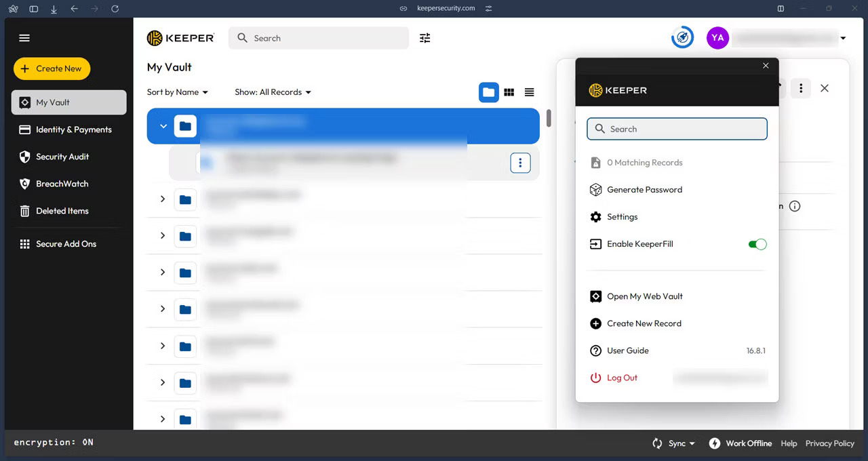Click Generate Password in Keeper extension
Viewport: 868px width, 461px height.
click(x=644, y=189)
